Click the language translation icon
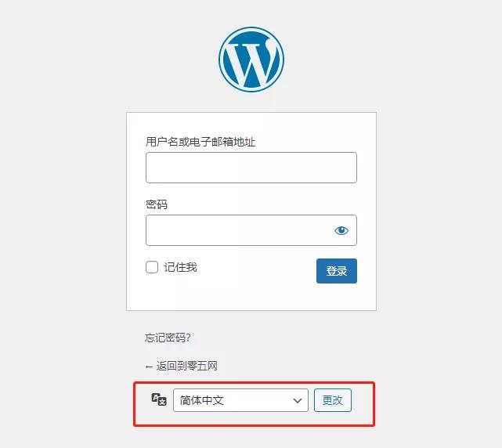This screenshot has width=502, height=448. [159, 399]
